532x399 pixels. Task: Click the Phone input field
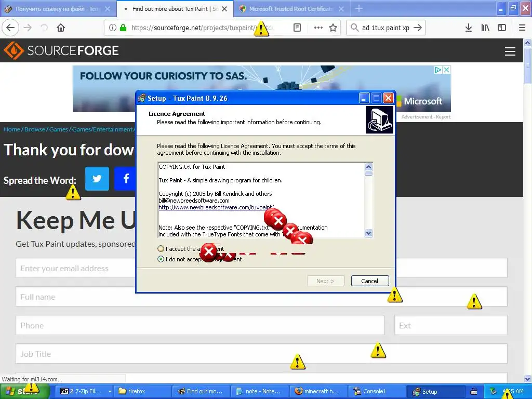[x=200, y=325]
